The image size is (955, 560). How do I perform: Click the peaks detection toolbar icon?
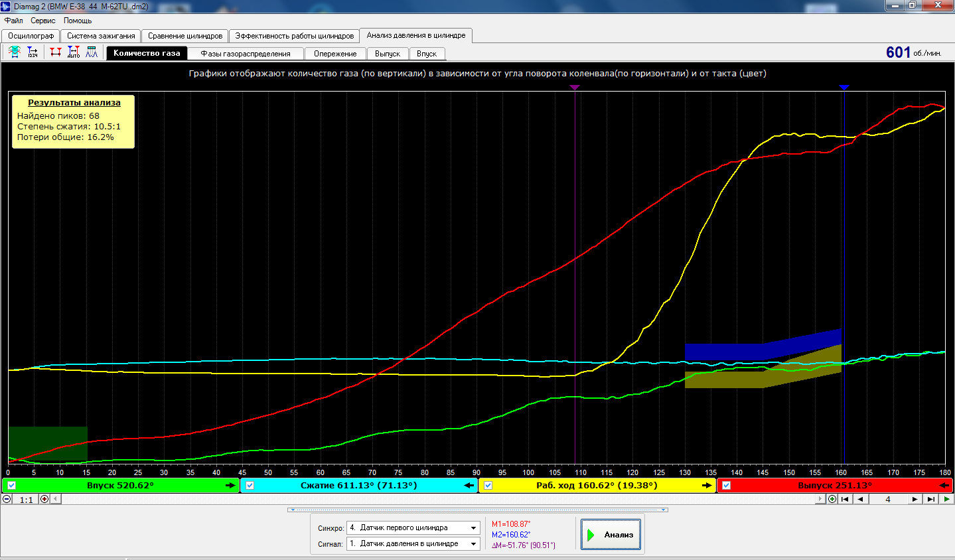pyautogui.click(x=92, y=52)
